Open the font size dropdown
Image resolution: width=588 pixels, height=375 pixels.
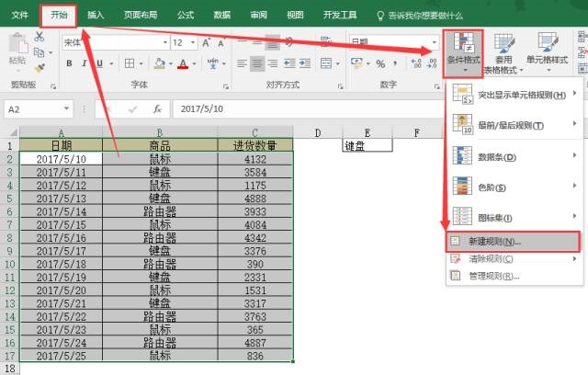(184, 42)
